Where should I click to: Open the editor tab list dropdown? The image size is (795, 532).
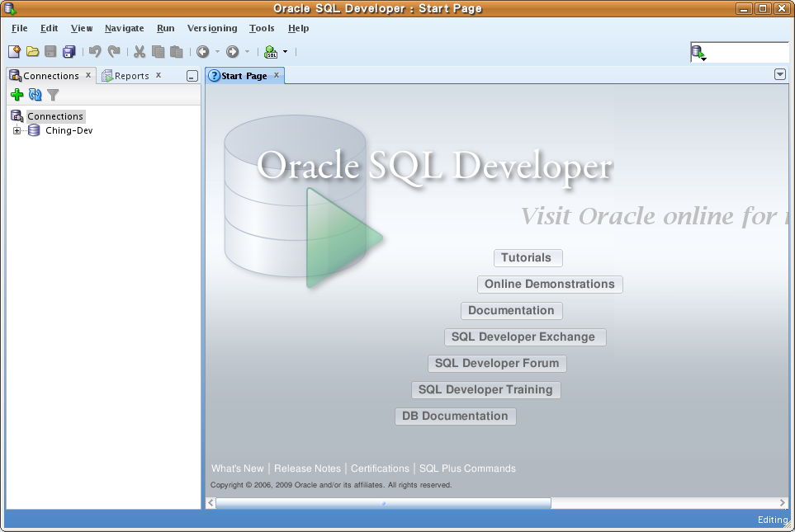tap(780, 74)
